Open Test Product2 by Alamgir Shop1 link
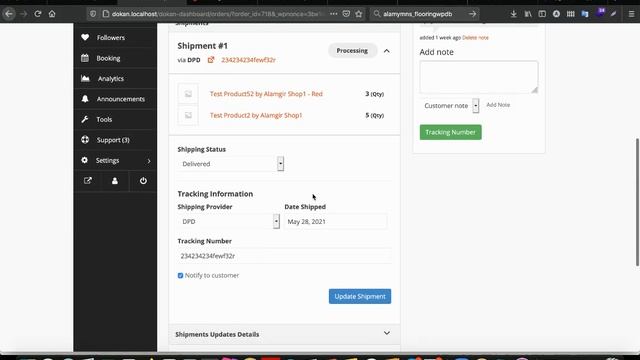Image resolution: width=640 pixels, height=360 pixels. point(256,115)
